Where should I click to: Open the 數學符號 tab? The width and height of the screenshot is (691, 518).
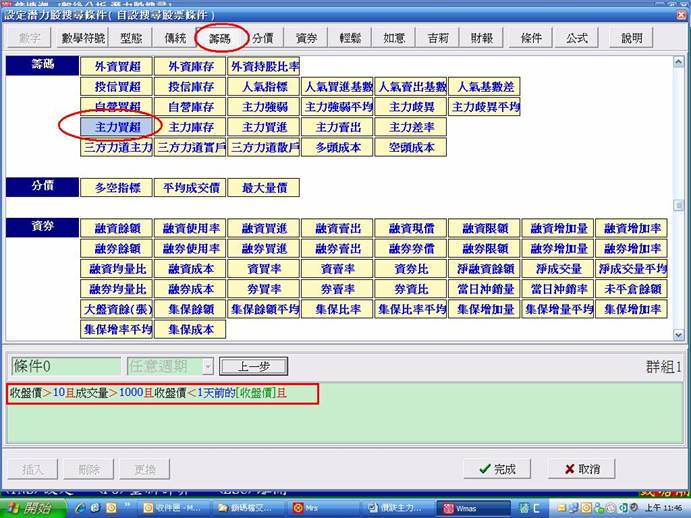tap(82, 38)
